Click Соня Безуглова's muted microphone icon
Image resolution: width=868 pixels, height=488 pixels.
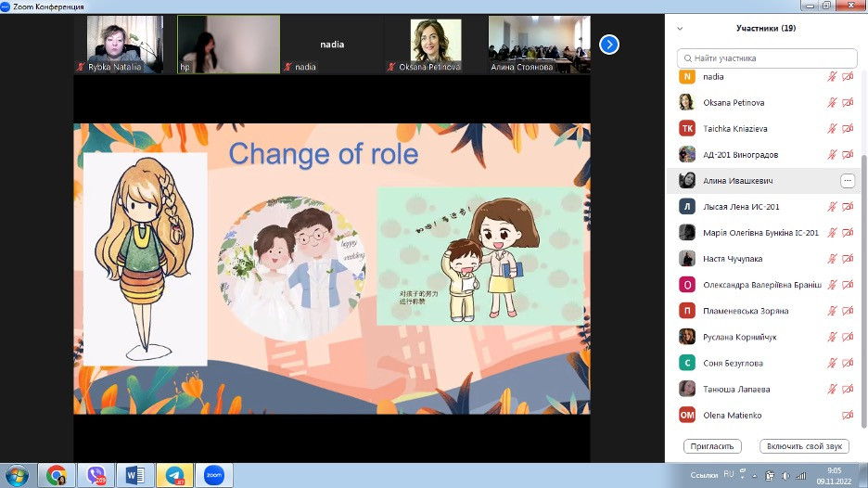tap(832, 363)
